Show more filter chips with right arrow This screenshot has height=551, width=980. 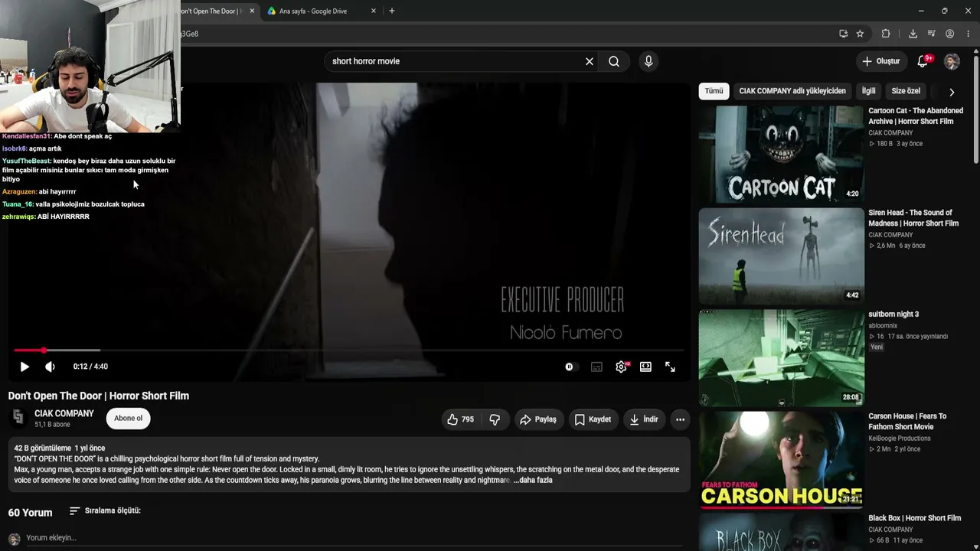[952, 92]
